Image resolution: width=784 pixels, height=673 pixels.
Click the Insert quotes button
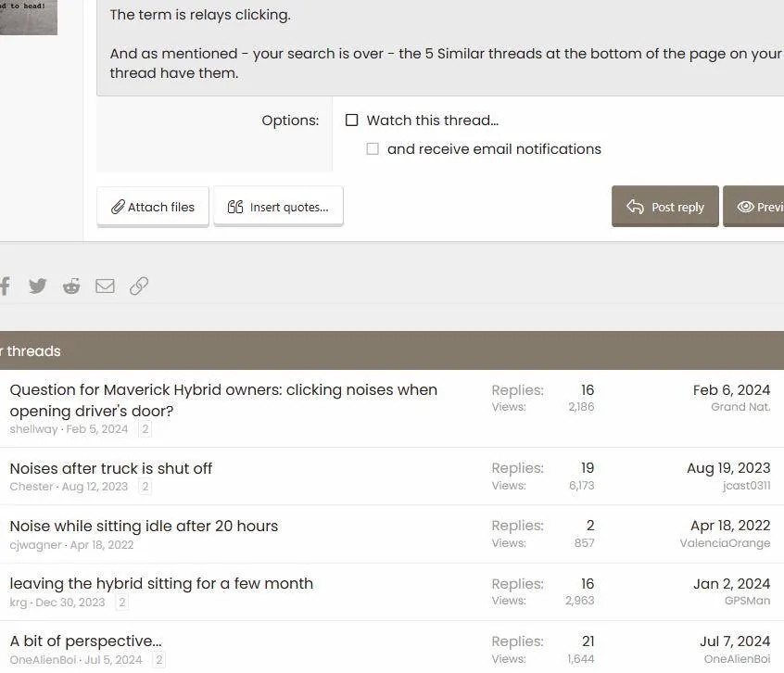[278, 207]
